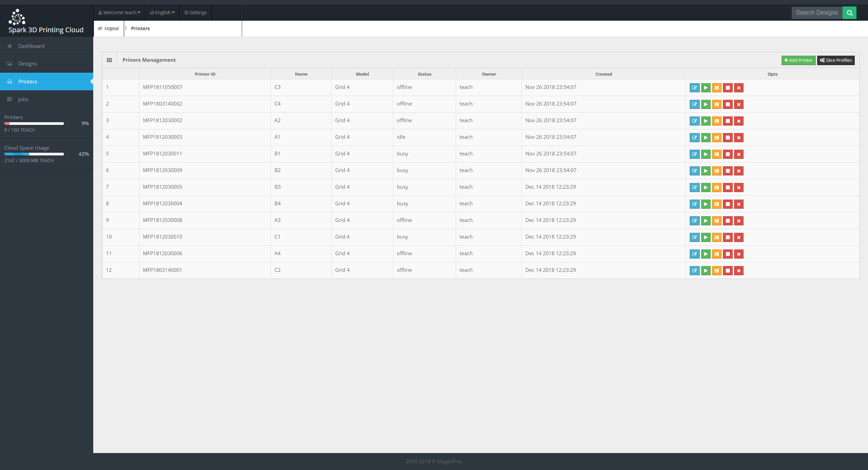This screenshot has height=470, width=868.
Task: Start printer A3 with the green play icon
Action: tap(706, 221)
